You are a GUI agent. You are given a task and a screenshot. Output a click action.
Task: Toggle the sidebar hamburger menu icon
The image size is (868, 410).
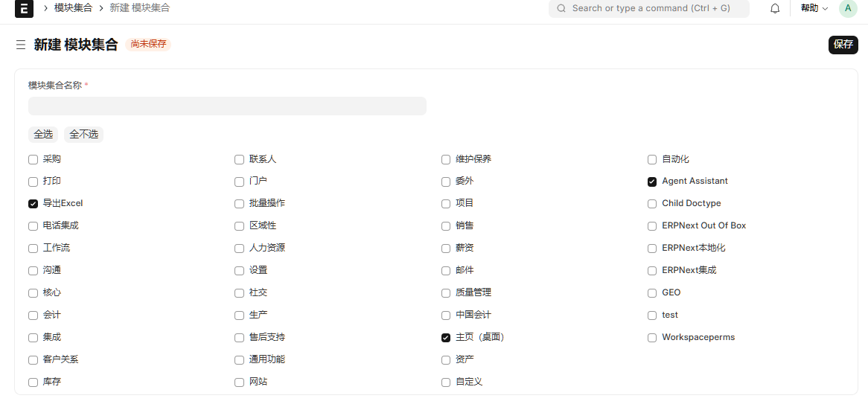coord(21,45)
